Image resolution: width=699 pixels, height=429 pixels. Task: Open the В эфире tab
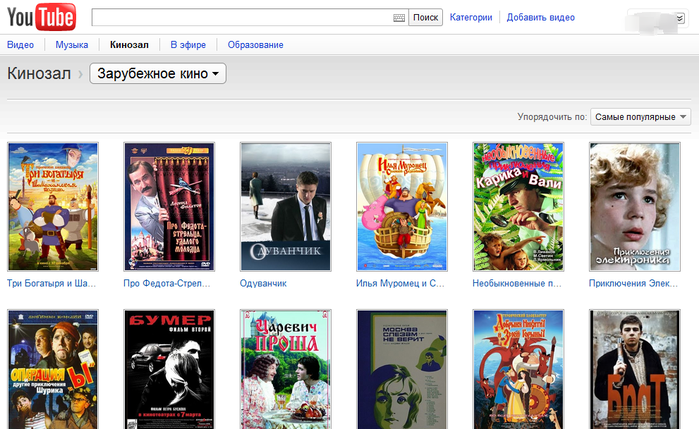(x=188, y=45)
